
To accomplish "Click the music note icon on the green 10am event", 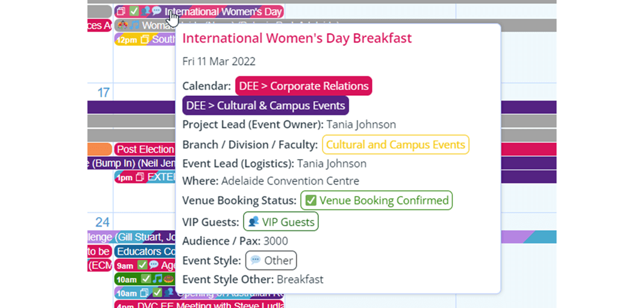I will tap(157, 279).
